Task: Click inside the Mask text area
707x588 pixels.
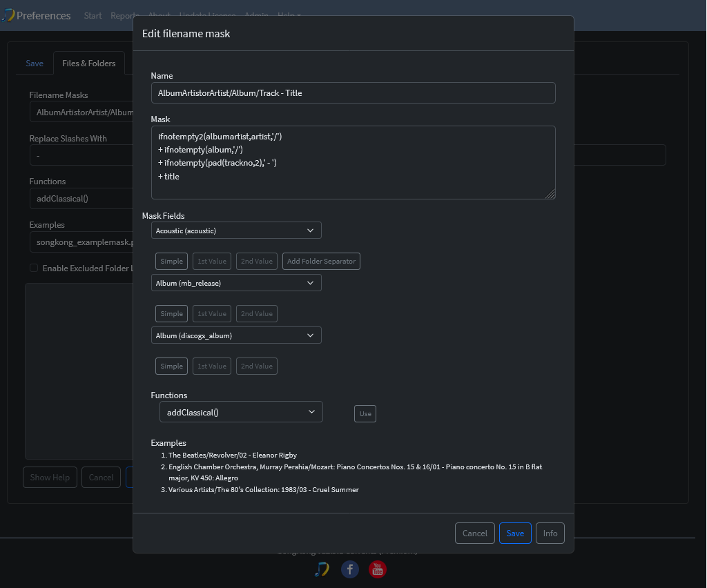Action: click(x=353, y=162)
